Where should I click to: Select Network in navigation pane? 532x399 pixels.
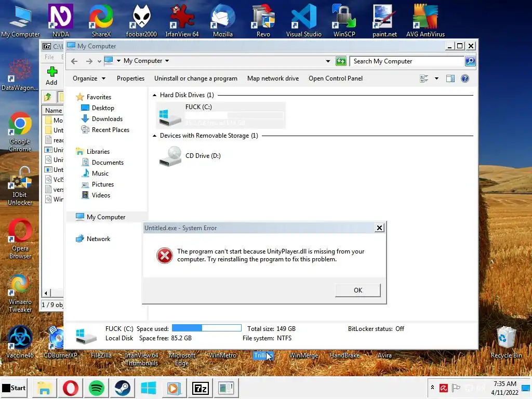click(98, 239)
